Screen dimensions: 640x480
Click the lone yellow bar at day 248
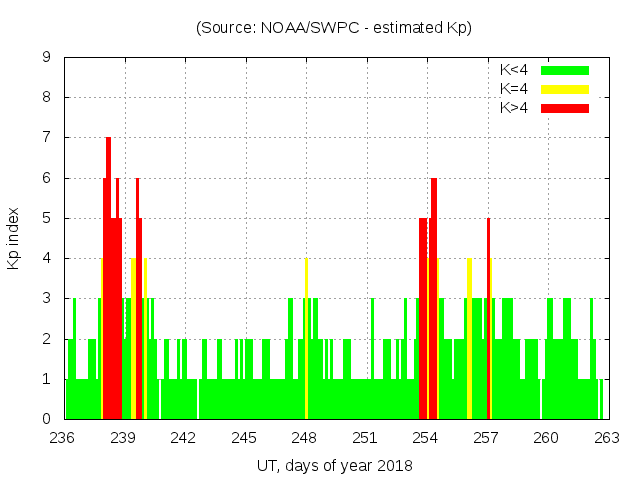pyautogui.click(x=306, y=340)
